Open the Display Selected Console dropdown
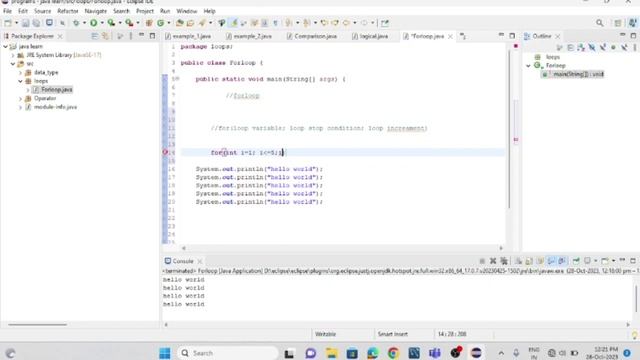This screenshot has height=360, width=640. 596,261
